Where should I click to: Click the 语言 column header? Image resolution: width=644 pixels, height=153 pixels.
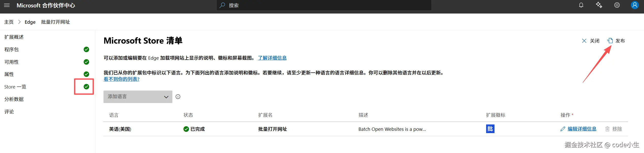[114, 115]
